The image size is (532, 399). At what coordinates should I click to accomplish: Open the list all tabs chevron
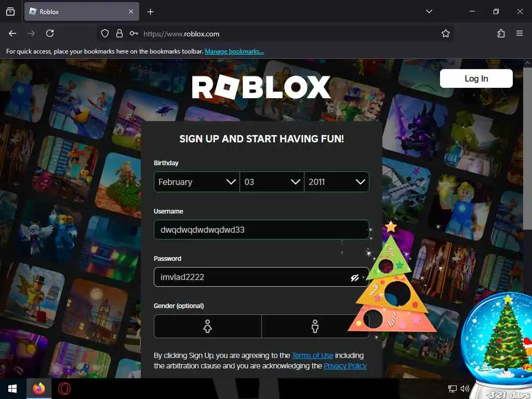click(x=429, y=11)
